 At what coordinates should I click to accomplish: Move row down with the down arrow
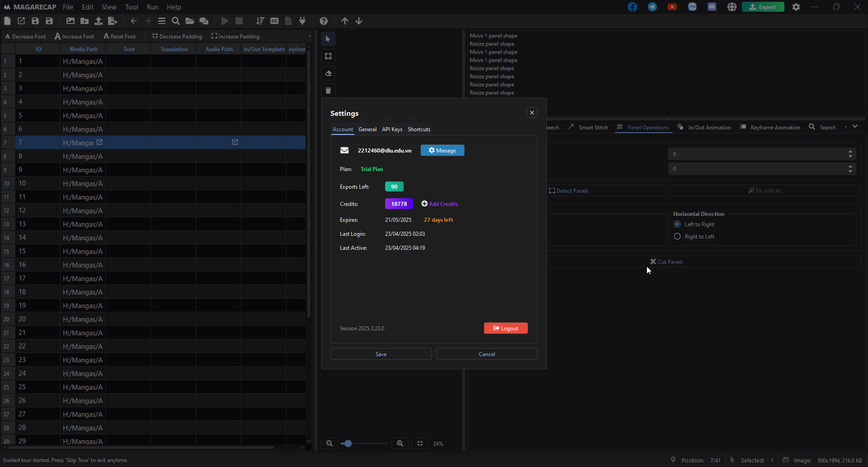pyautogui.click(x=359, y=21)
